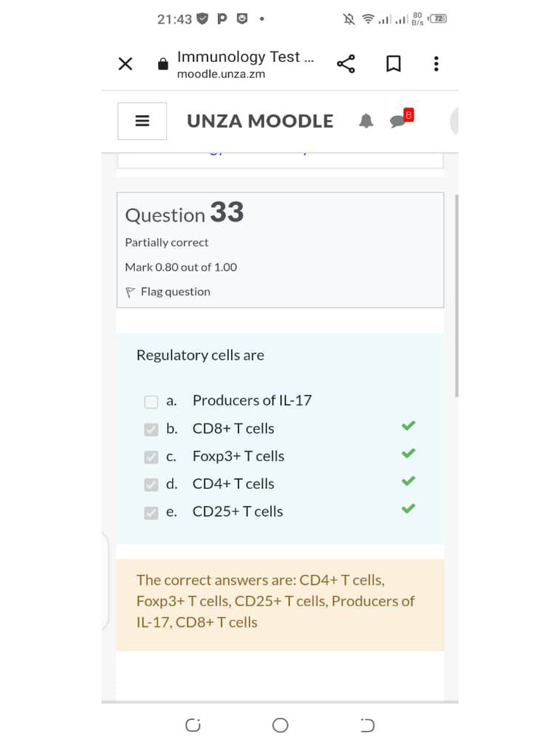Tap the Android home circle button

(x=280, y=725)
